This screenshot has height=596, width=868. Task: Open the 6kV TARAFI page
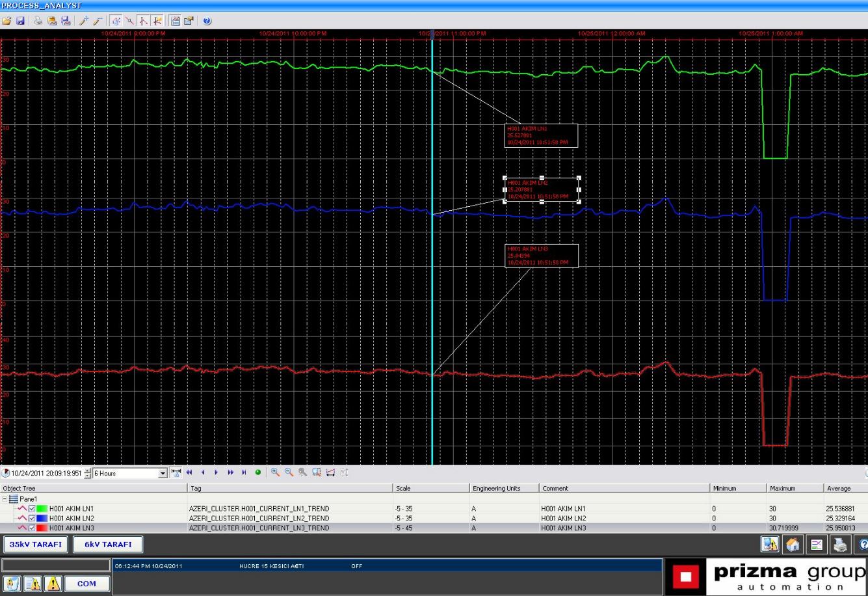coord(108,545)
